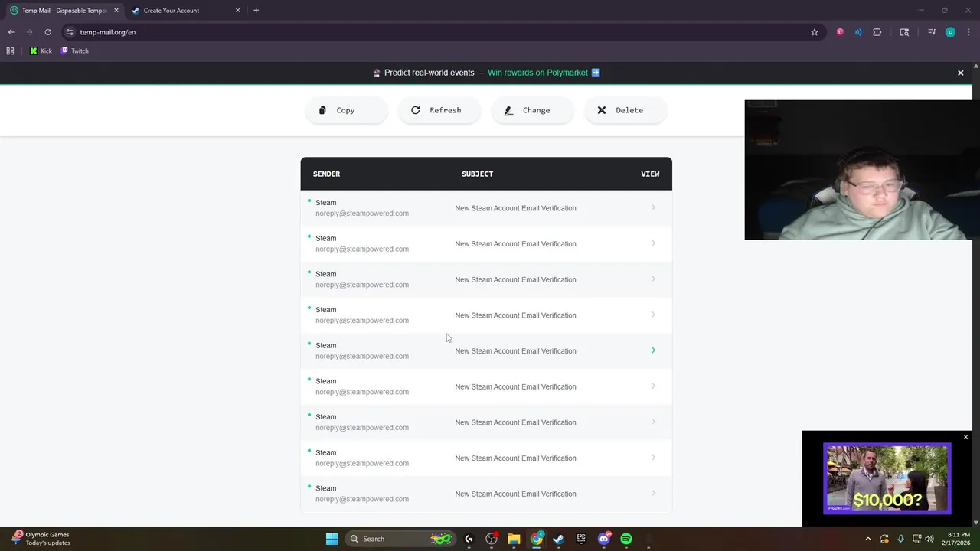Viewport: 980px width, 551px height.
Task: Open the Extensions puzzle menu
Action: tap(877, 32)
